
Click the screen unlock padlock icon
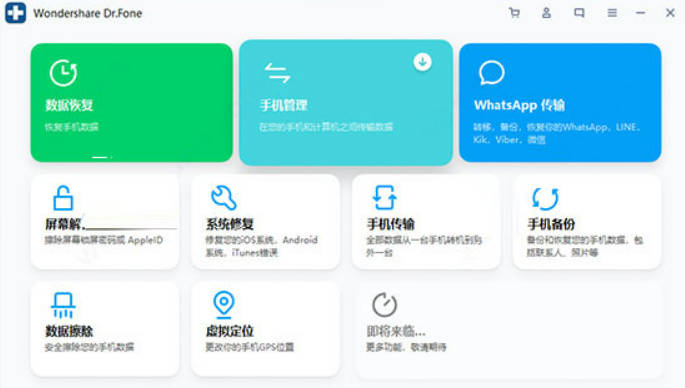pyautogui.click(x=63, y=198)
